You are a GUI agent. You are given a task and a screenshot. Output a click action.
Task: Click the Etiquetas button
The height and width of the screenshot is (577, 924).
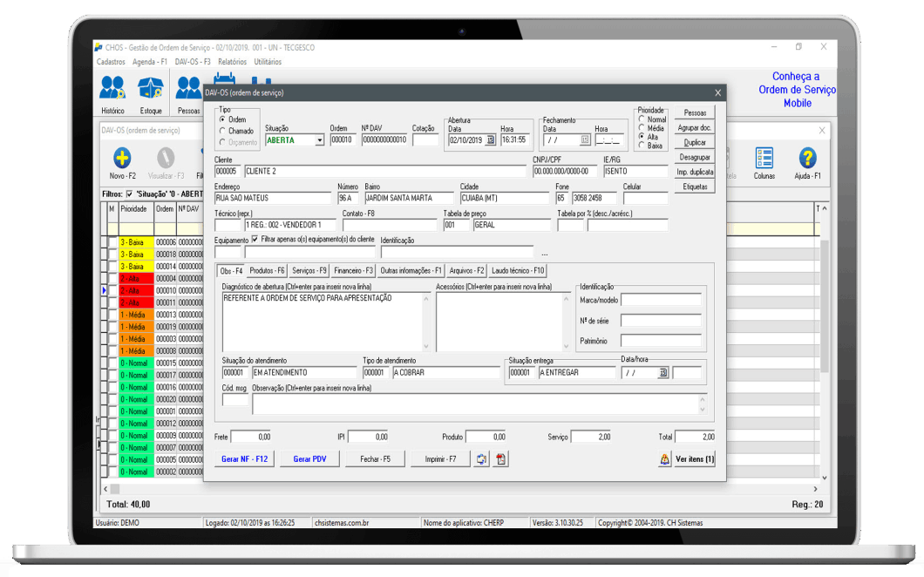695,187
